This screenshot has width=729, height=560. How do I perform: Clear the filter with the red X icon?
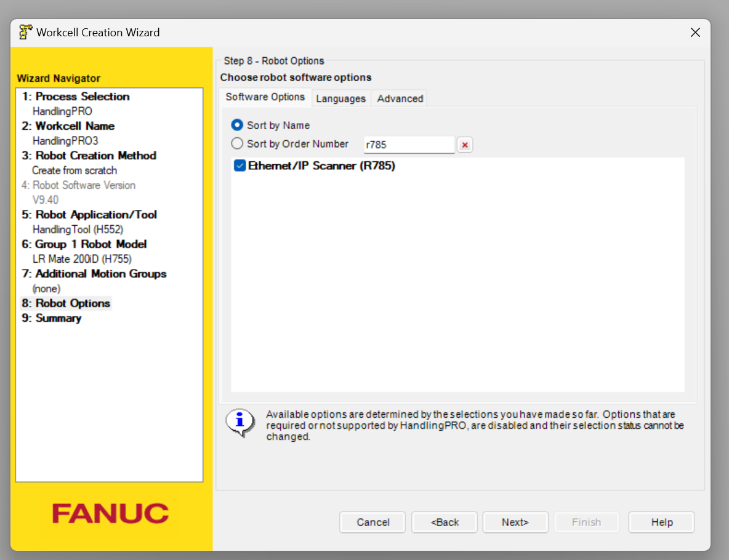[x=465, y=145]
